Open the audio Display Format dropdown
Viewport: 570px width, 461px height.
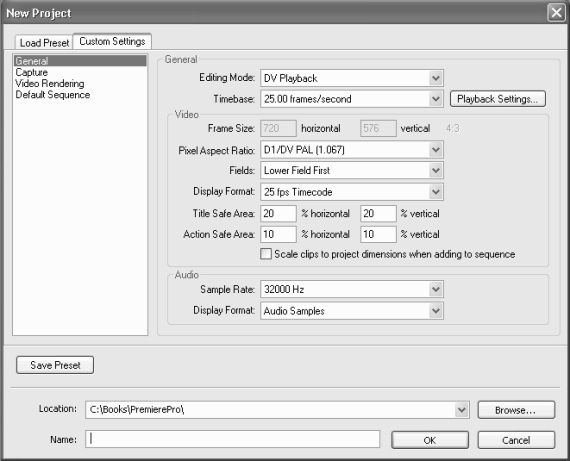(352, 311)
